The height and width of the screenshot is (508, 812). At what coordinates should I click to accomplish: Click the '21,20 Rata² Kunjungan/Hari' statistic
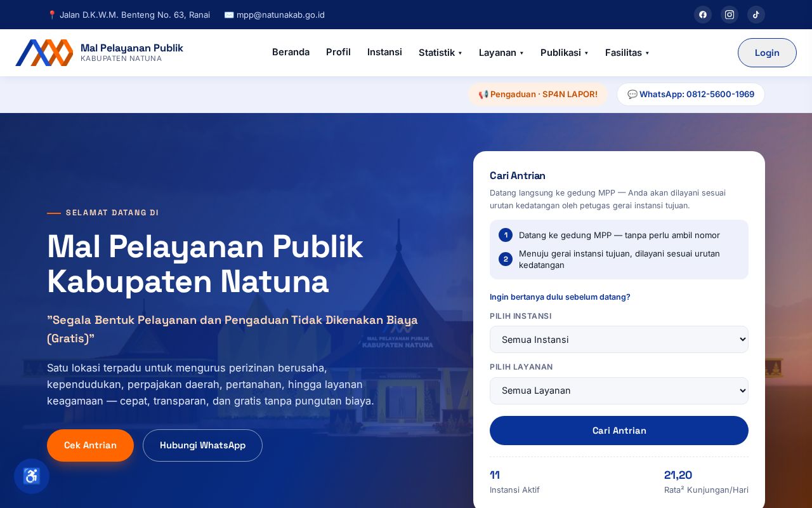pos(706,482)
